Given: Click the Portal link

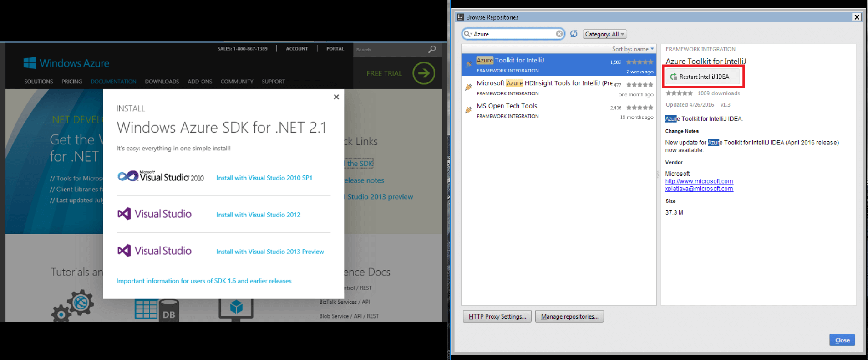Looking at the screenshot, I should click(335, 49).
